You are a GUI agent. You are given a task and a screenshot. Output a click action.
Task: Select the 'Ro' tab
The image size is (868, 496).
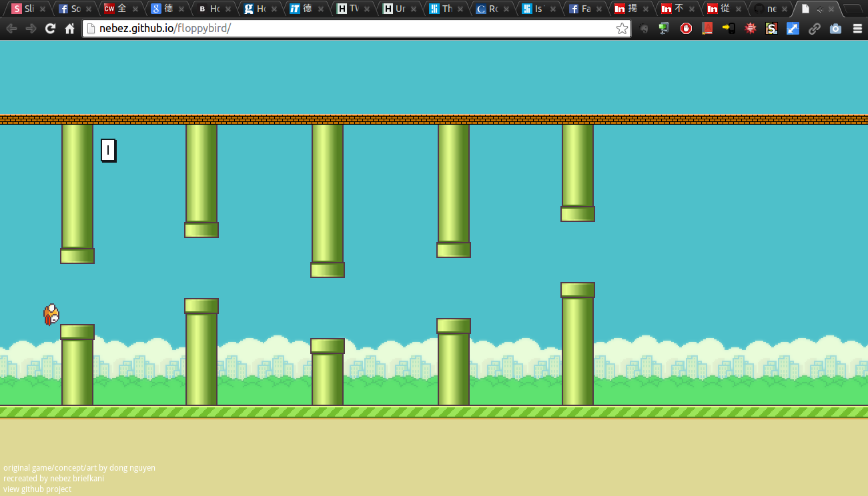click(x=493, y=9)
